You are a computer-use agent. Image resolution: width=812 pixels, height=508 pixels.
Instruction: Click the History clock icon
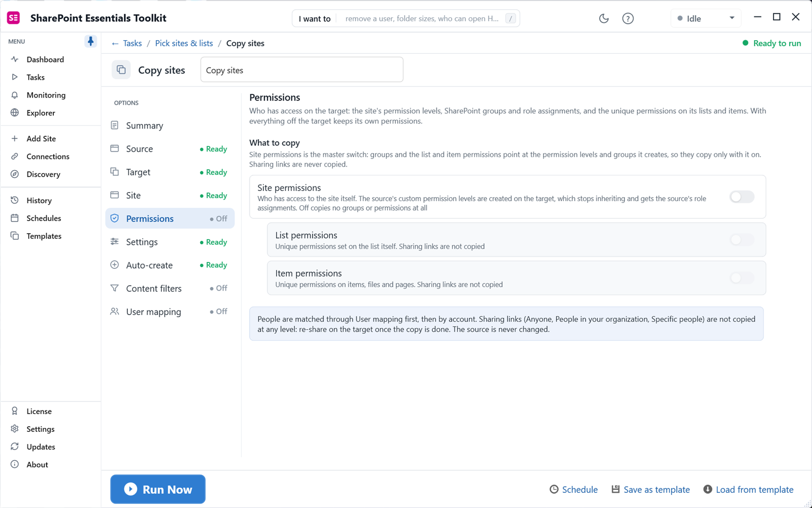pos(15,200)
